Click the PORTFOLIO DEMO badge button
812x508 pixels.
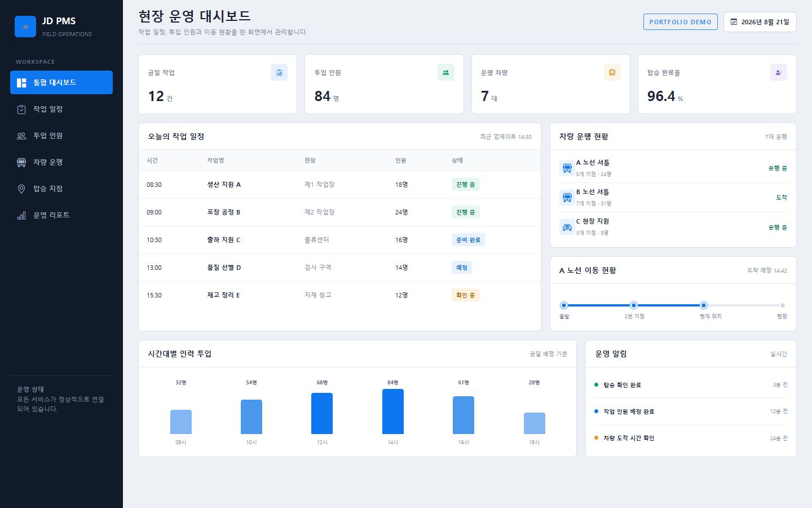(x=681, y=22)
